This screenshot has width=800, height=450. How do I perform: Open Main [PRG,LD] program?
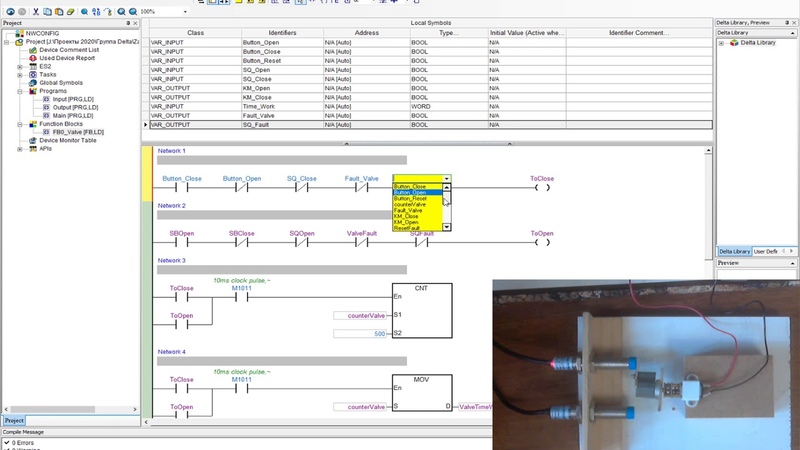click(x=72, y=116)
